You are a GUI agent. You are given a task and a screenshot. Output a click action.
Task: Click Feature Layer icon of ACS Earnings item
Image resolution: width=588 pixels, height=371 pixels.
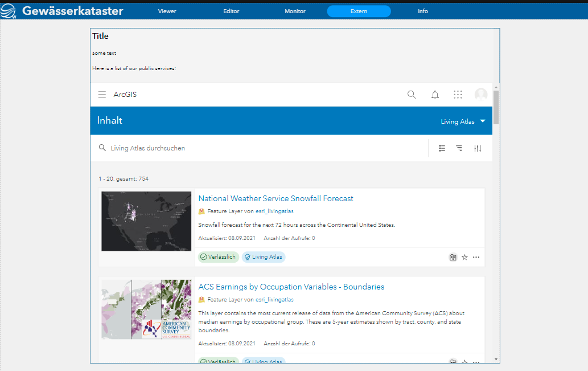click(202, 300)
